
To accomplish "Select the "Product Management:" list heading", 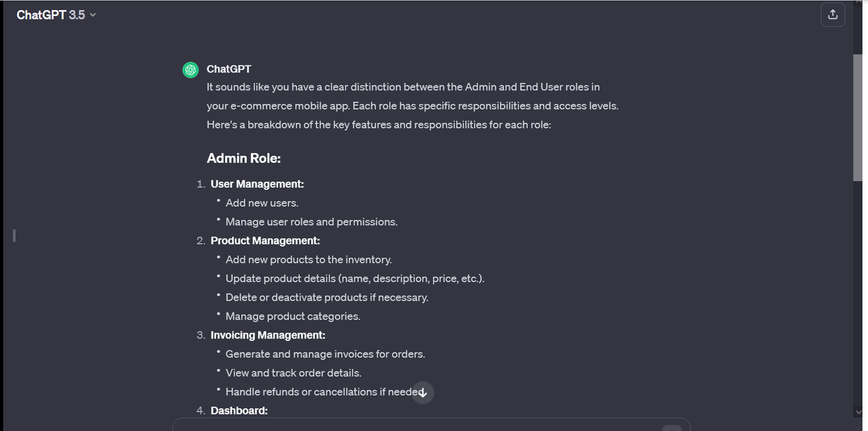I will click(x=265, y=240).
